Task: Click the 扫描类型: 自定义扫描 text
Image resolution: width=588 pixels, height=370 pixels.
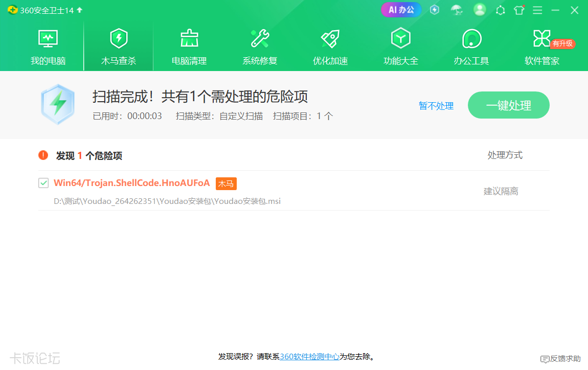Action: click(x=219, y=116)
